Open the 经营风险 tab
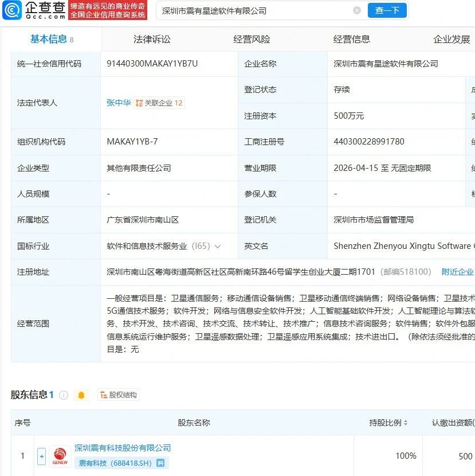 click(252, 40)
